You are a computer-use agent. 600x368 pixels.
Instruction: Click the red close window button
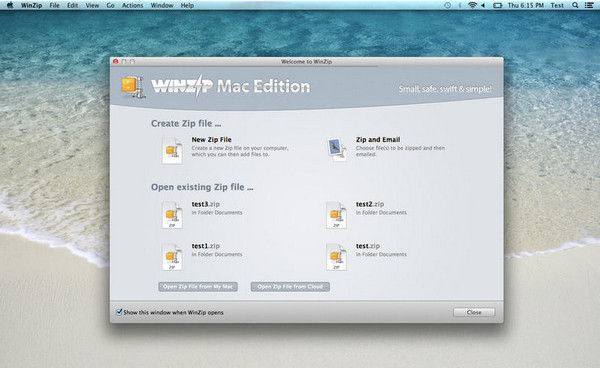[116, 61]
